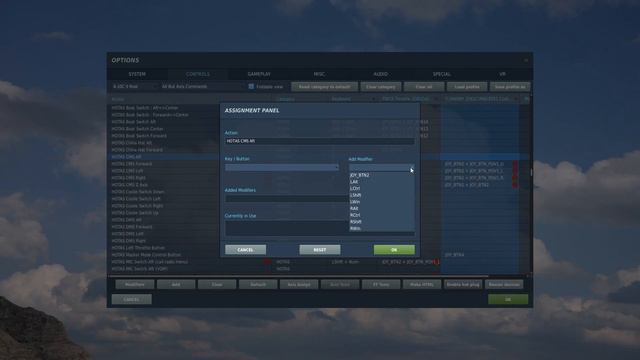Screen dimensions: 640x360
Task: Click the horizontal scrollbar below the controls list
Action: point(299,276)
